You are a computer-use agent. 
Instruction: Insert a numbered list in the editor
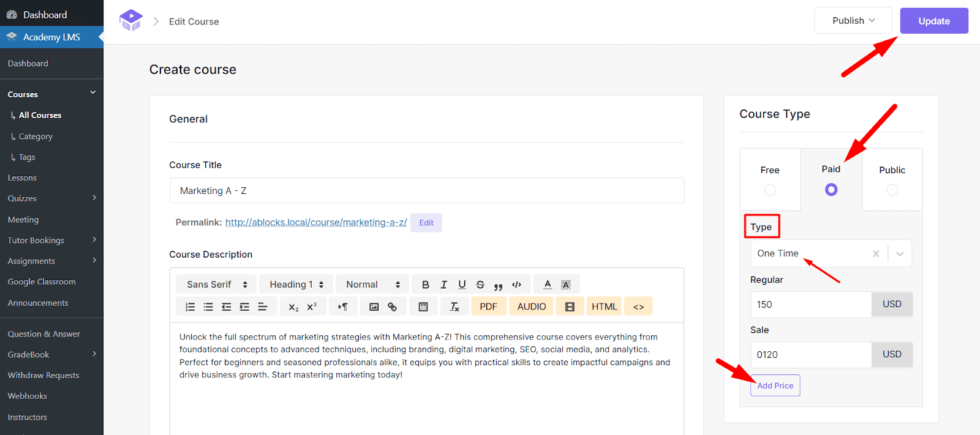coord(190,307)
